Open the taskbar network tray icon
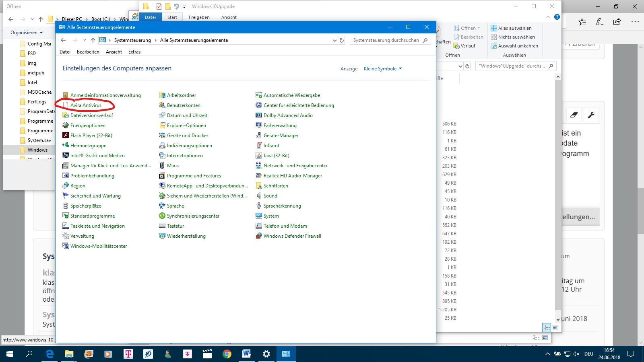 click(567, 354)
